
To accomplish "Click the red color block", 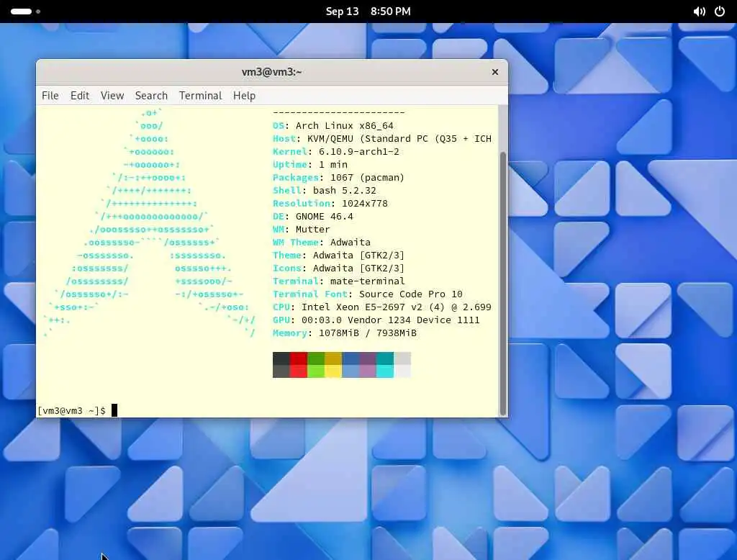I will (x=299, y=364).
